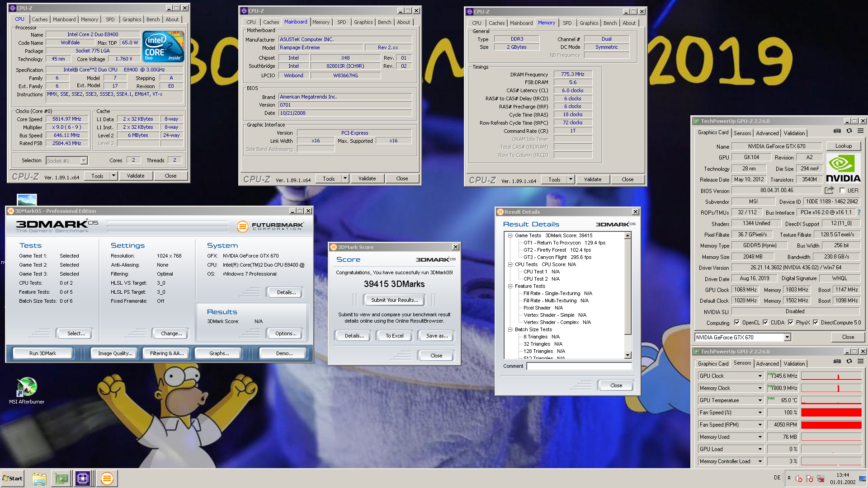Click To Excel button in 3DMark Score
Viewport: 868px width, 488px height.
(x=394, y=336)
